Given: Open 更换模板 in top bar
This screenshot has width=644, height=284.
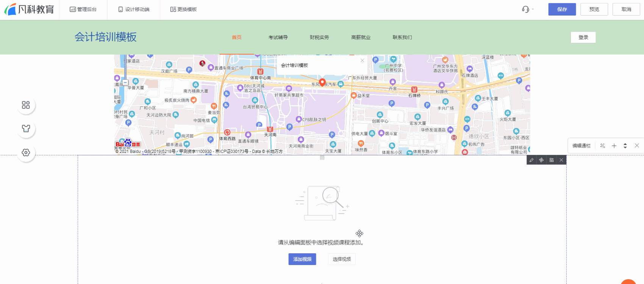Looking at the screenshot, I should (x=183, y=9).
